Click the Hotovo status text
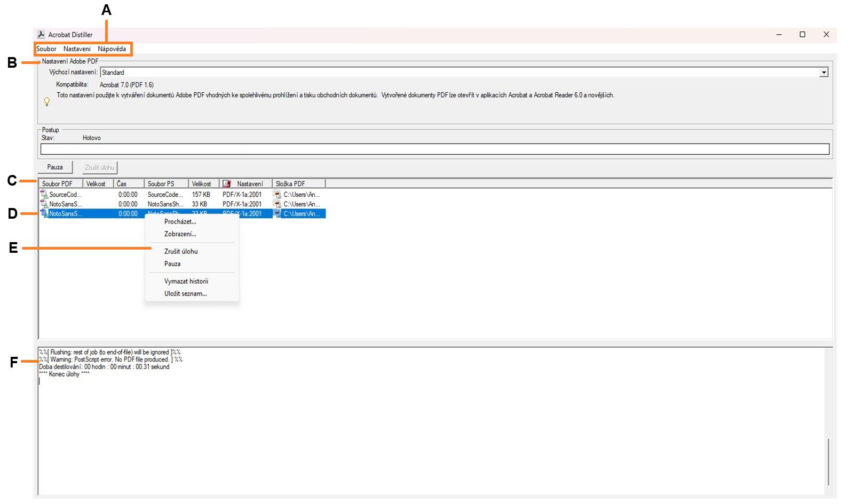This screenshot has width=854, height=504. tap(92, 138)
